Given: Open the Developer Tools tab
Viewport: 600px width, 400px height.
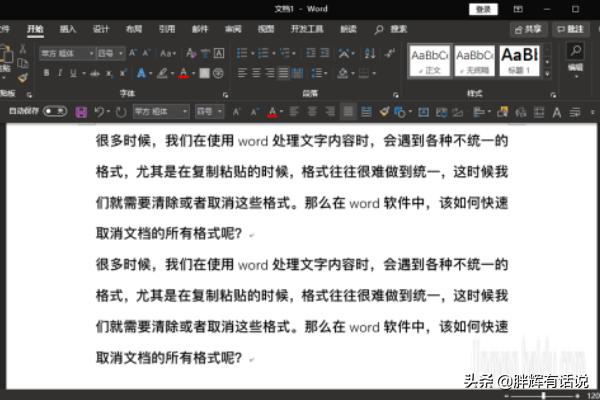Looking at the screenshot, I should point(307,29).
